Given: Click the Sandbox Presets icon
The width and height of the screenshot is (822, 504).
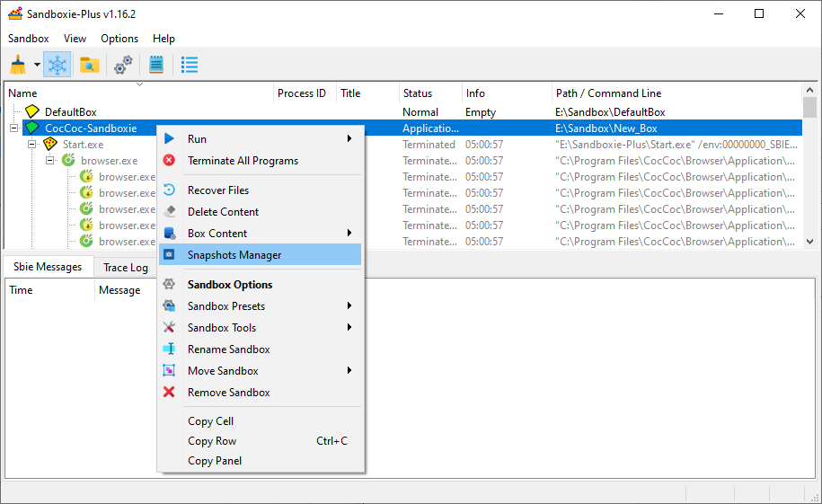Looking at the screenshot, I should tap(169, 305).
